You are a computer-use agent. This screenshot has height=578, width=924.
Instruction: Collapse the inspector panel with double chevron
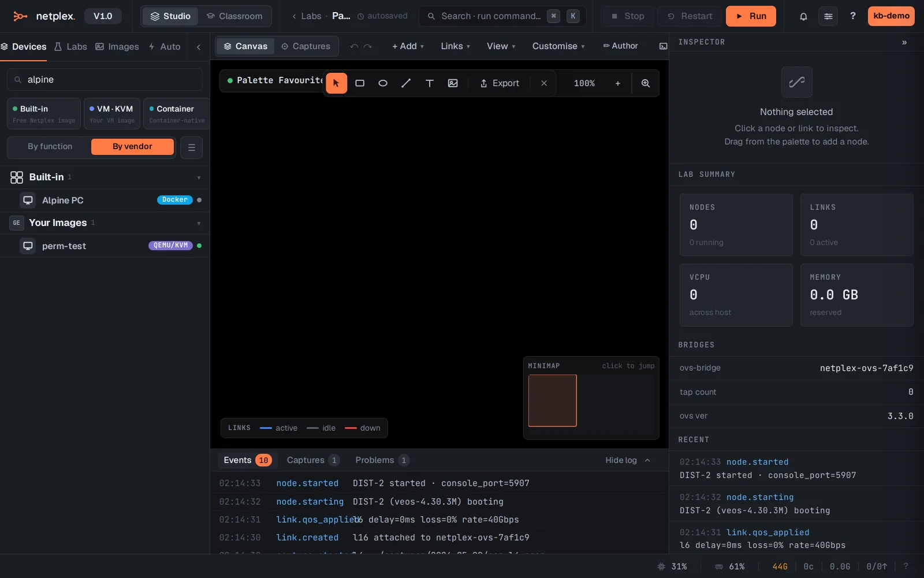(904, 42)
